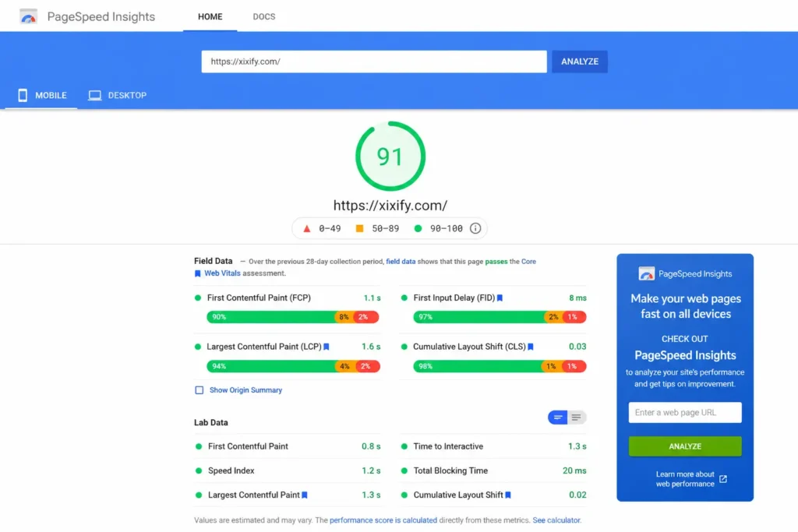Click the PageSpeed Insights logo icon in header
The width and height of the screenshot is (798, 532).
coord(29,17)
